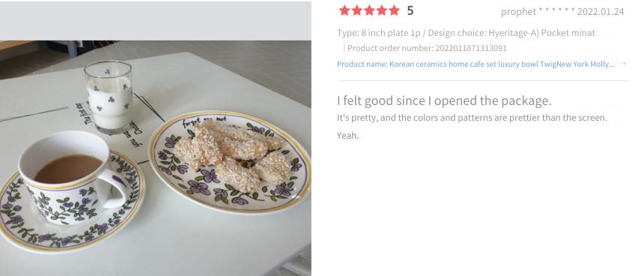The height and width of the screenshot is (276, 644).
Task: Click the rating score number 5
Action: click(410, 11)
